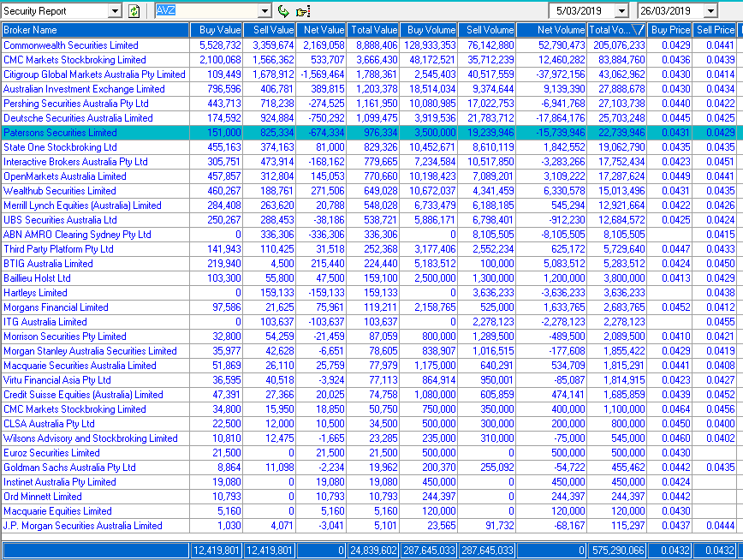Image resolution: width=743 pixels, height=560 pixels.
Task: Select Interactive Brokers Australia Pty Ltd
Action: point(75,162)
